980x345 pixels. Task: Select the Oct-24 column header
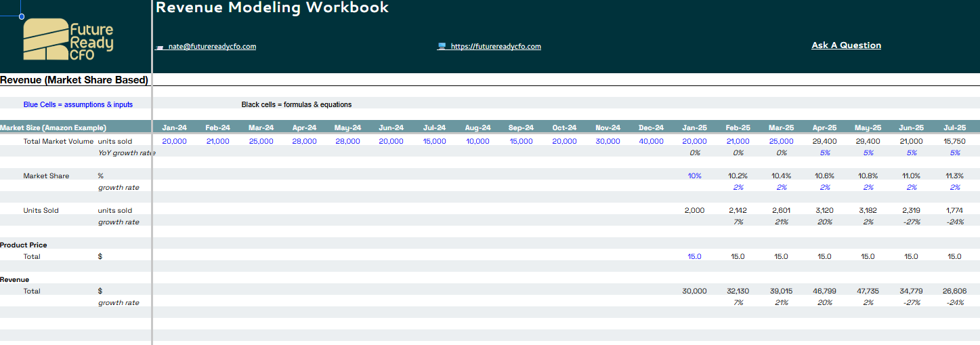click(565, 127)
